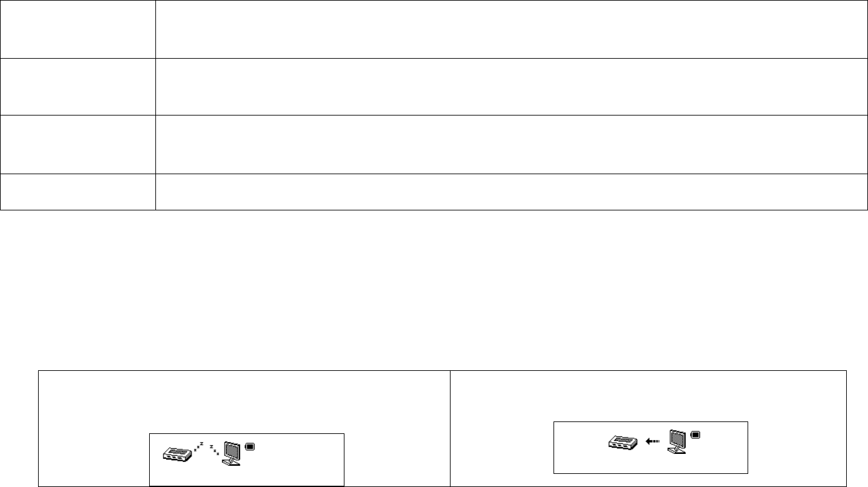Click the narrow label cell of the first table row

tap(77, 29)
